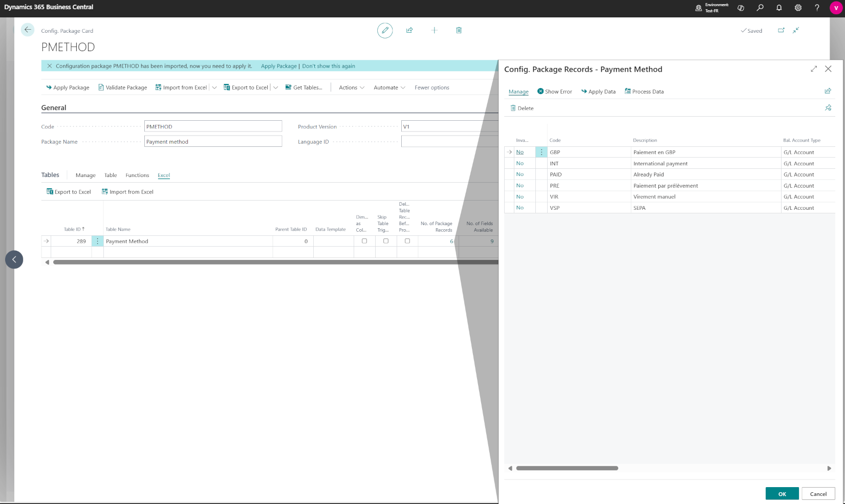Click Apply Package link in banner
The image size is (845, 504).
click(x=278, y=66)
